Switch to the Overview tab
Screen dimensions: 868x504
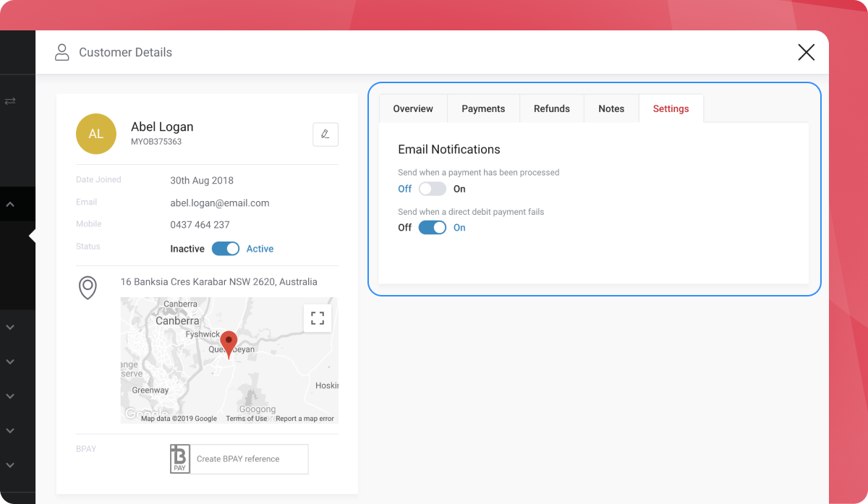pos(413,108)
